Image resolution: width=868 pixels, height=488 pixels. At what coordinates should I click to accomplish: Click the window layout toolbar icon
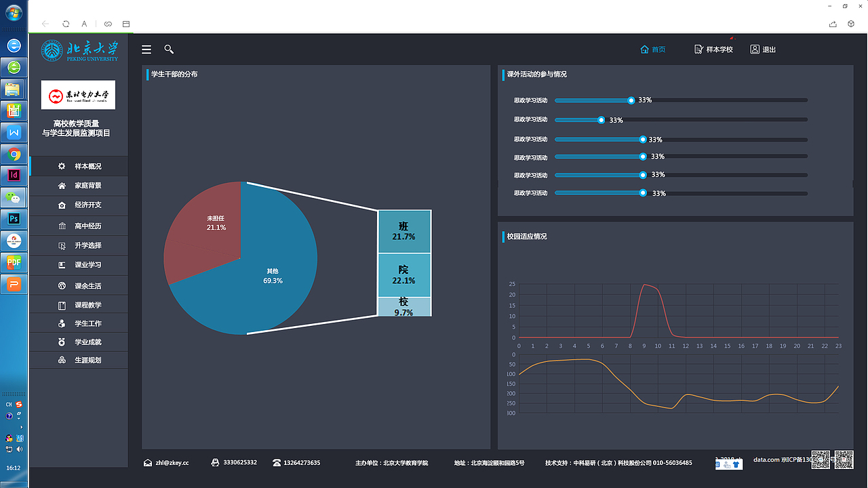pos(126,24)
